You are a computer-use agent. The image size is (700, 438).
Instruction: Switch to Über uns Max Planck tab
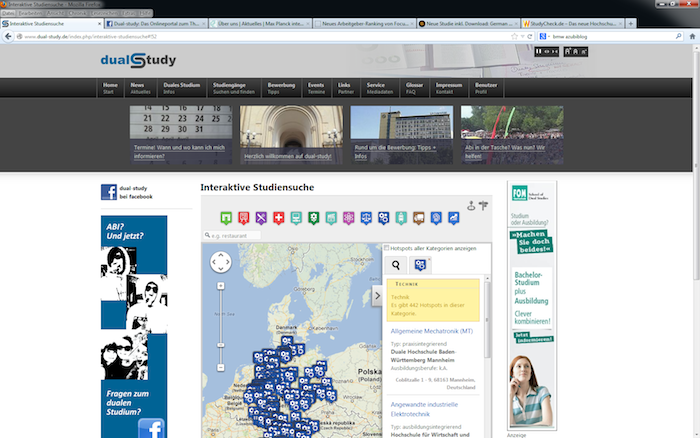tap(260, 24)
